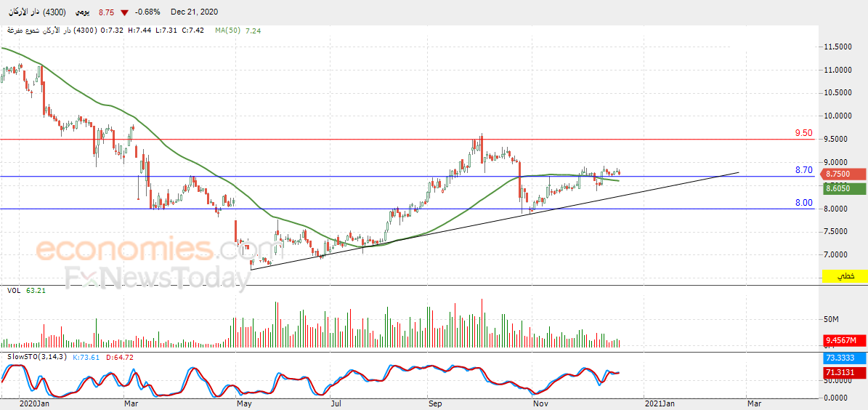Click the Dec 21, 2020 date label
The height and width of the screenshot is (410, 868).
[194, 12]
